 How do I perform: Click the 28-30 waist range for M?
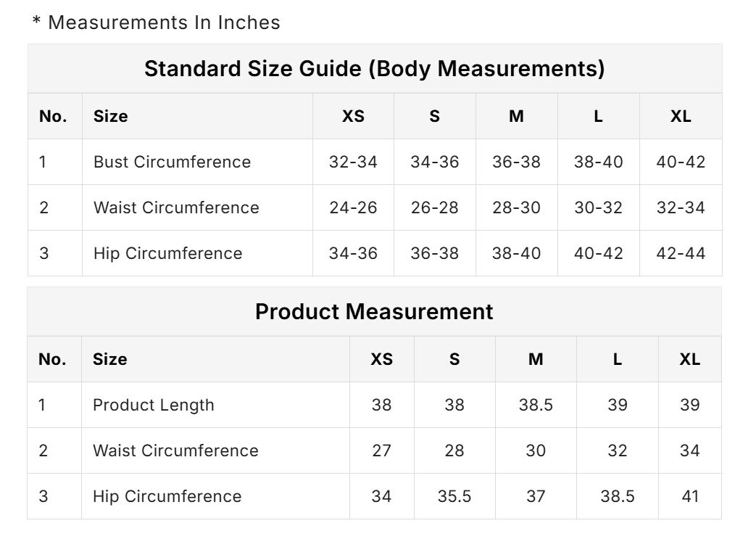coord(516,207)
